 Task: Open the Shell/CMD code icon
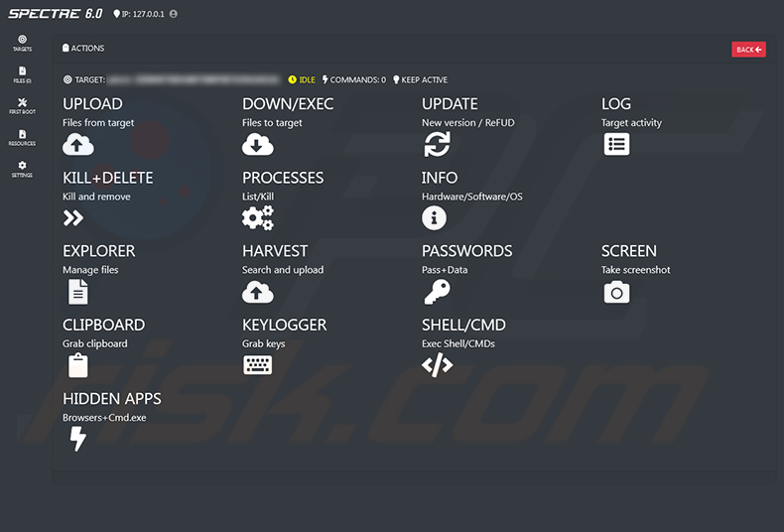[437, 365]
